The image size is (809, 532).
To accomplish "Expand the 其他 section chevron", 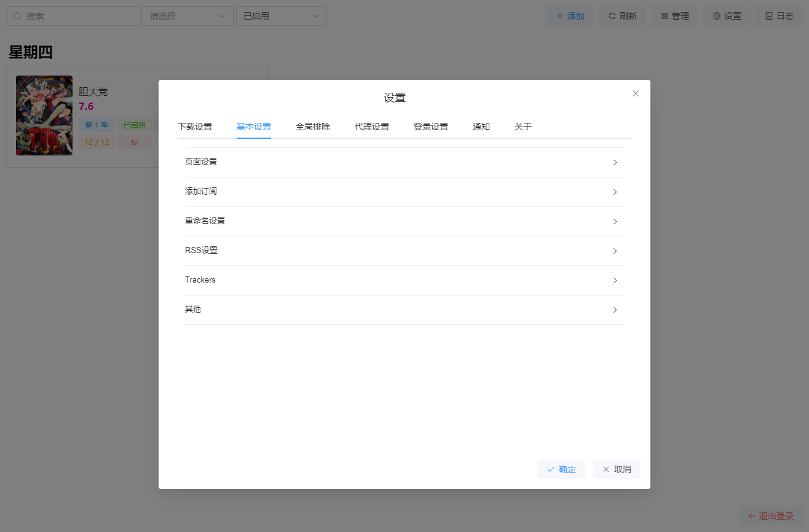I will [x=615, y=310].
